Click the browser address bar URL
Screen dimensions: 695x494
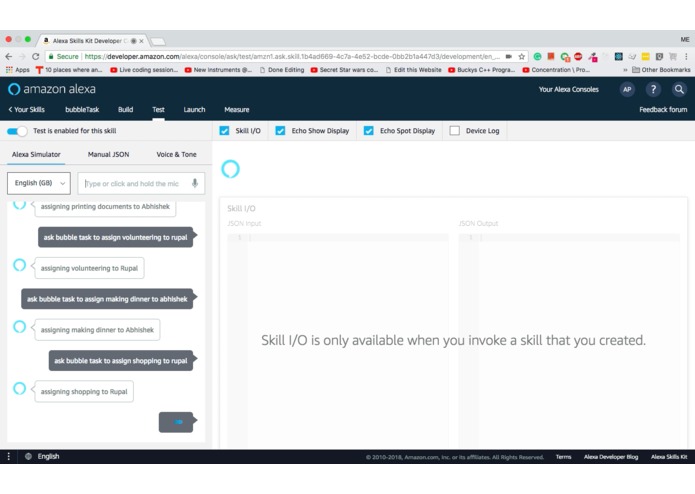[x=293, y=56]
